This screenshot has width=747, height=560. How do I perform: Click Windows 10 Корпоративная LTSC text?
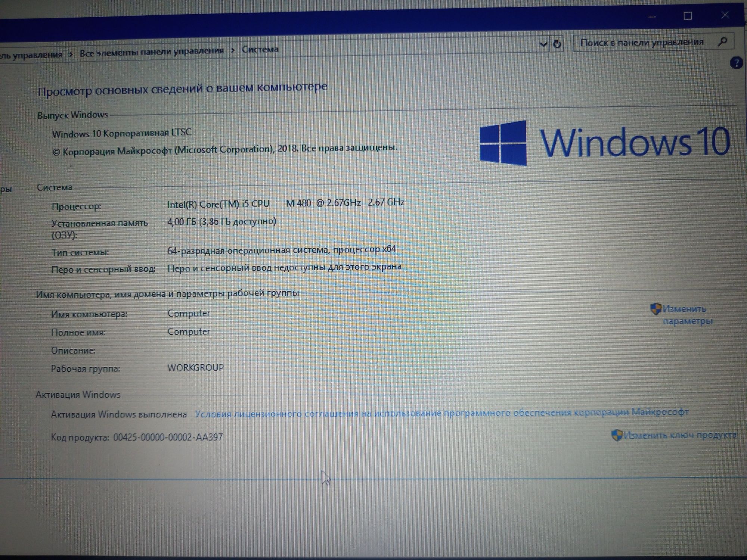click(122, 133)
